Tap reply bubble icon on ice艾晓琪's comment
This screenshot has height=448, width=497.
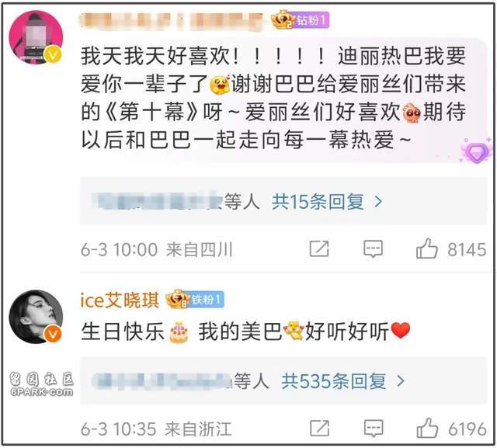[374, 428]
